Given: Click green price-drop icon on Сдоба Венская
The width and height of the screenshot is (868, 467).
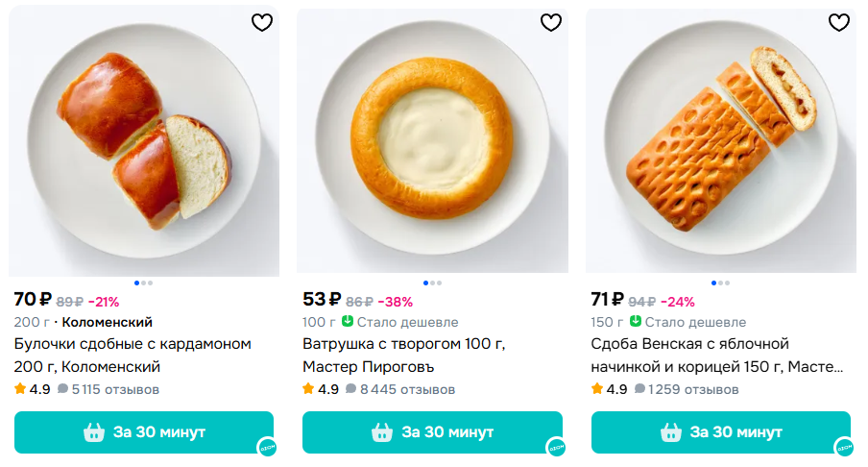Looking at the screenshot, I should [x=636, y=322].
